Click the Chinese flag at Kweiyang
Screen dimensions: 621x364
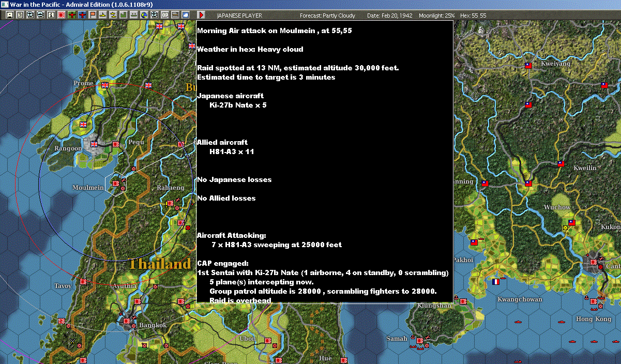[x=528, y=65]
